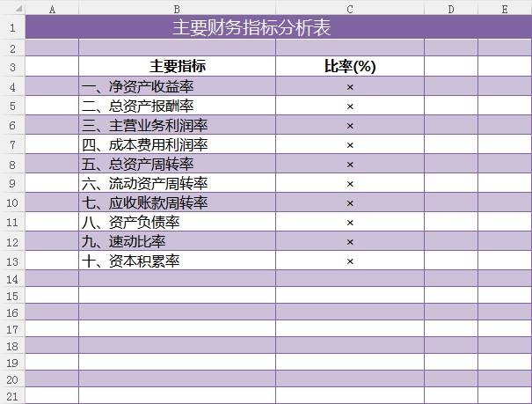
Task: Click the title cell 主要财务指标分析表
Action: coord(251,28)
